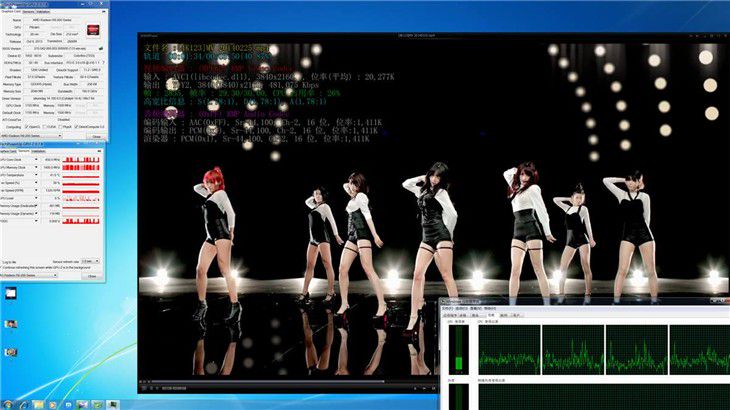730x410 pixels.
Task: Open Windows Media Player from the taskbar
Action: pyautogui.click(x=53, y=405)
